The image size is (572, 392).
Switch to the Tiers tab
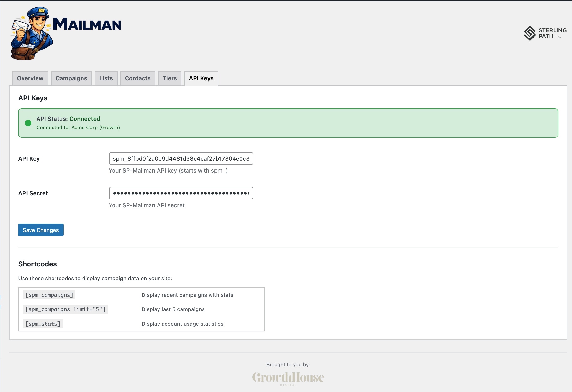[169, 78]
